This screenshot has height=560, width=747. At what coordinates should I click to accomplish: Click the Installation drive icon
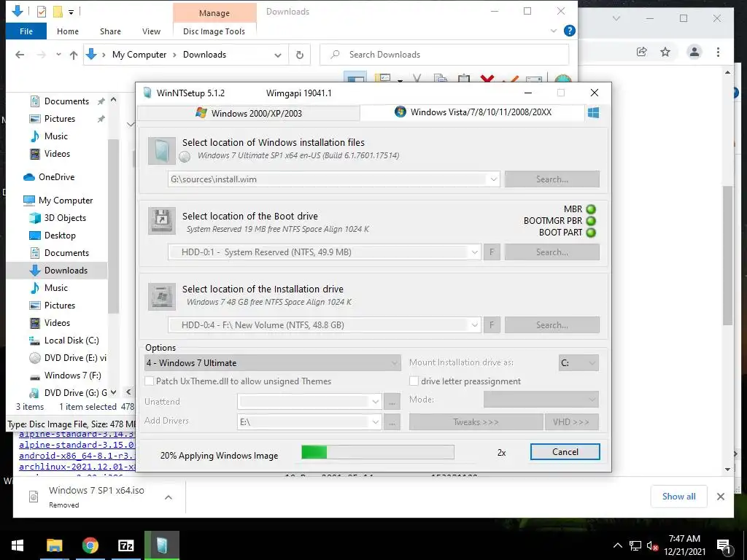coord(161,297)
